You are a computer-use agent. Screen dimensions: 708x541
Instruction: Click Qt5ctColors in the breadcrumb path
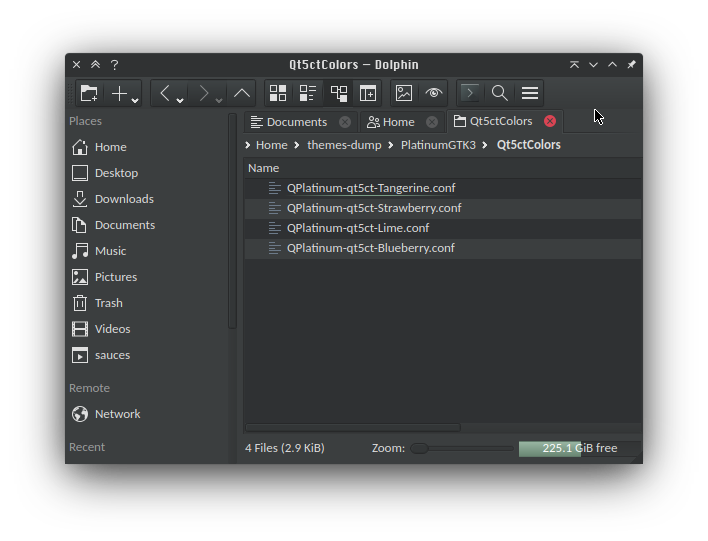point(529,145)
